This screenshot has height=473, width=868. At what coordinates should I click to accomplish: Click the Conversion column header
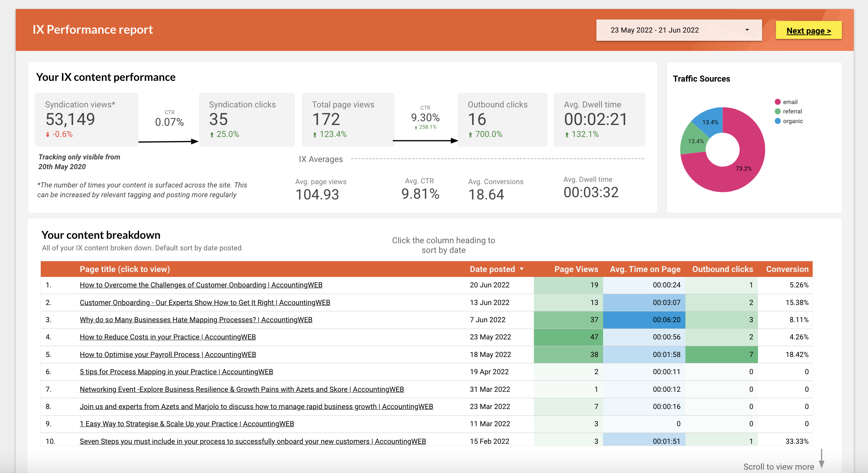[787, 269]
